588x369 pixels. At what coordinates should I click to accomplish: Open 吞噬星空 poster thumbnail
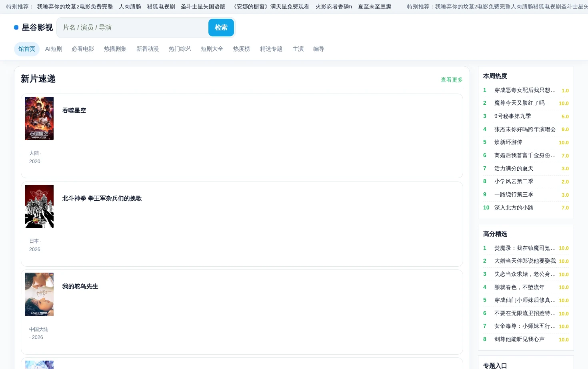[39, 118]
